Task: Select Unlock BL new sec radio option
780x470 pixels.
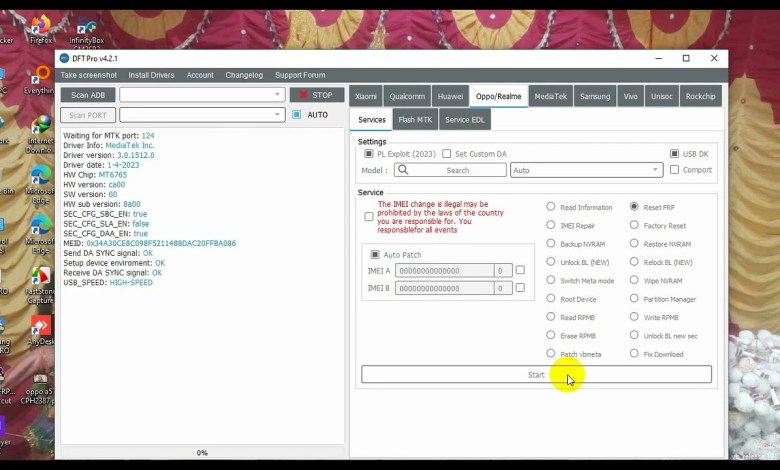Action: (634, 335)
